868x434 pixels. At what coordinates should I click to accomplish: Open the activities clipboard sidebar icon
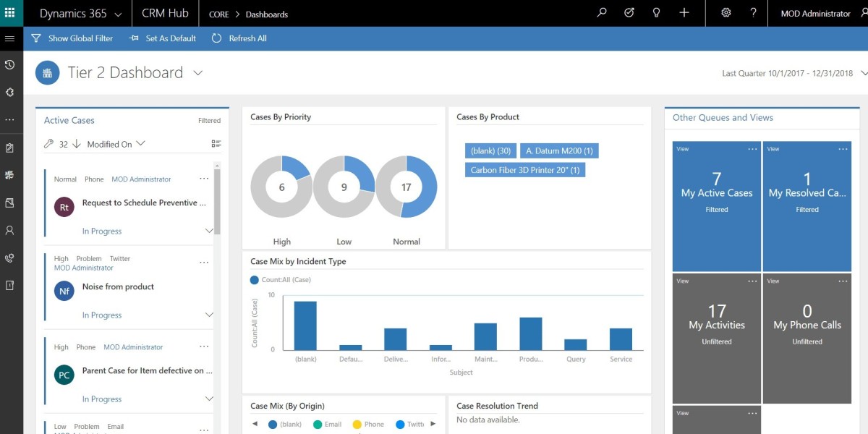(x=9, y=148)
